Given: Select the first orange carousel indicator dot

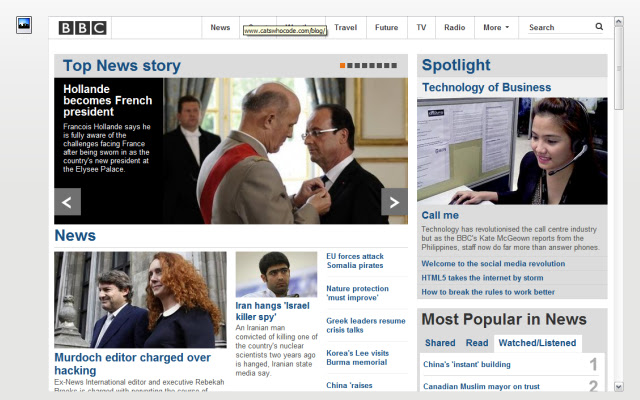Looking at the screenshot, I should point(342,65).
